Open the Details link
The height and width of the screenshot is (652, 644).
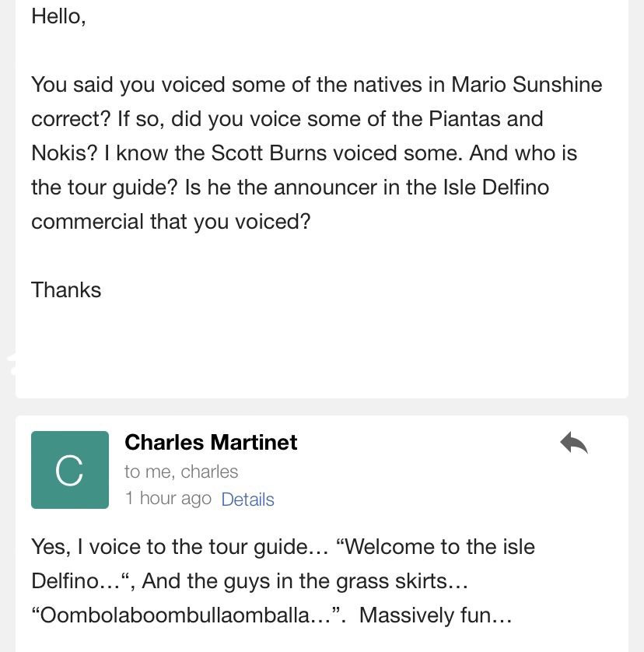pyautogui.click(x=247, y=500)
